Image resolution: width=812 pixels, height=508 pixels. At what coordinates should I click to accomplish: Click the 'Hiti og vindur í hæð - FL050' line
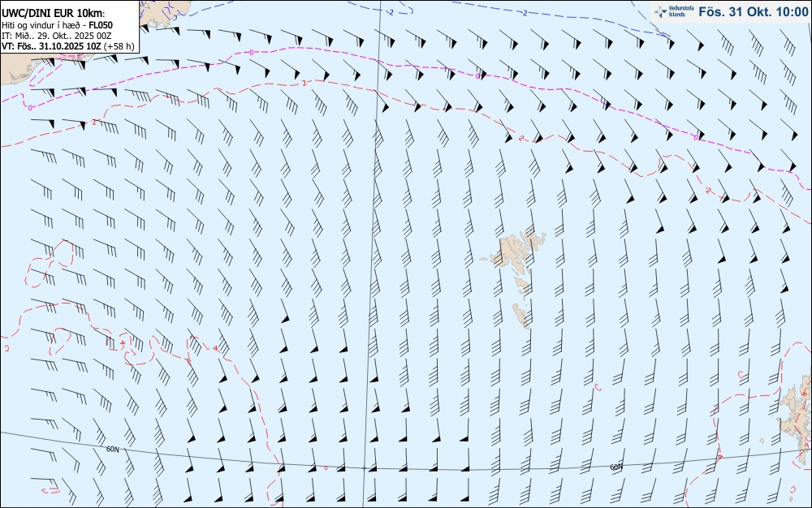[57, 25]
